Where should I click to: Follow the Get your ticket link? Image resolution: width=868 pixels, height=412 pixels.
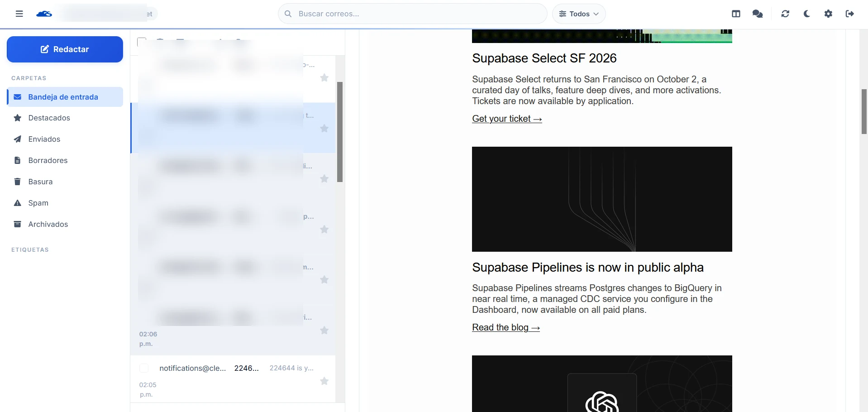point(507,119)
